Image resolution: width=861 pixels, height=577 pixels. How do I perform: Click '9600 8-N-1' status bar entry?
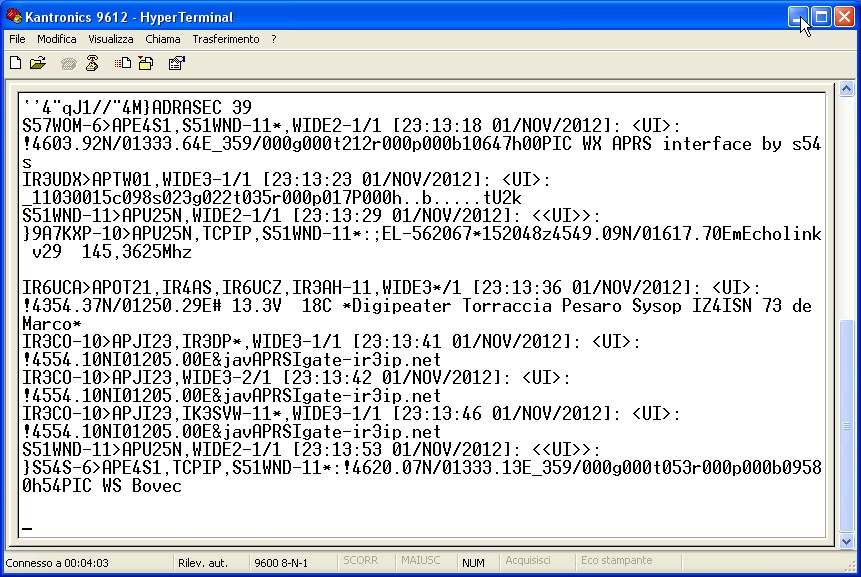(281, 563)
